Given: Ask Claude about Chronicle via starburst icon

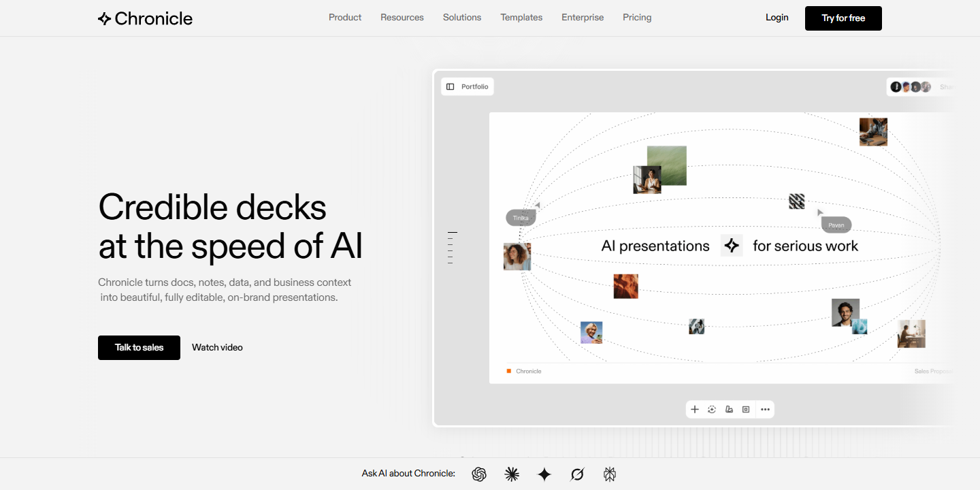Looking at the screenshot, I should [512, 474].
